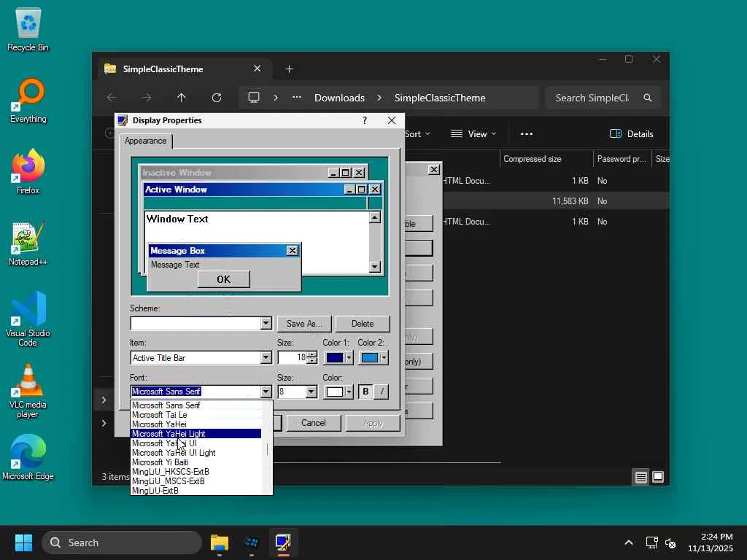Click the muted volume tray icon

pyautogui.click(x=671, y=542)
